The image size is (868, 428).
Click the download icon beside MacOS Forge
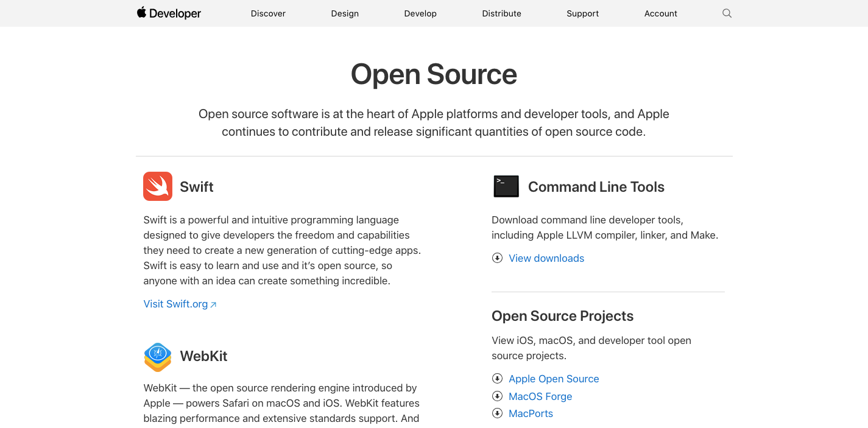coord(497,396)
